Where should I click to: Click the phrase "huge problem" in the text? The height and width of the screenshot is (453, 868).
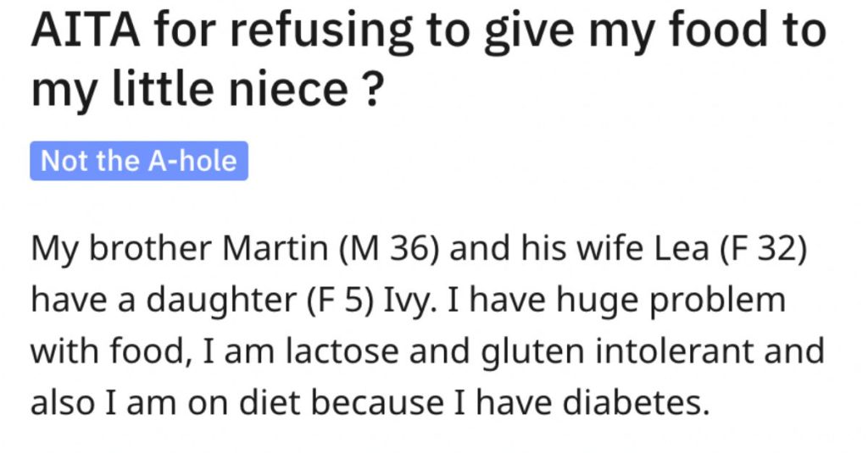pos(671,301)
